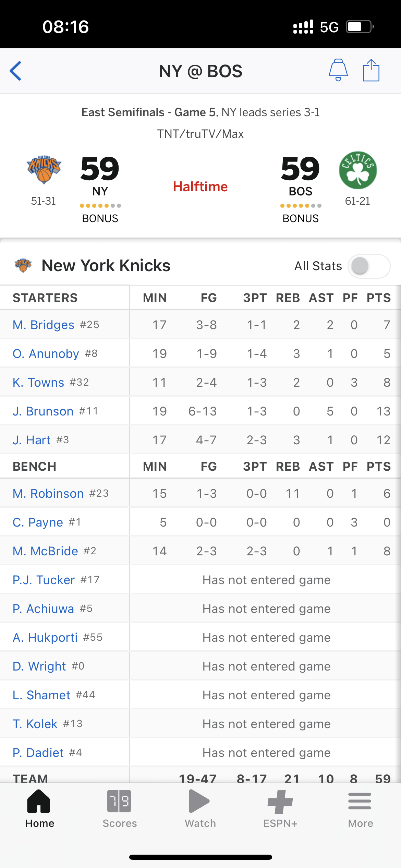
Task: Tap the small Knicks team header logo
Action: tap(23, 266)
